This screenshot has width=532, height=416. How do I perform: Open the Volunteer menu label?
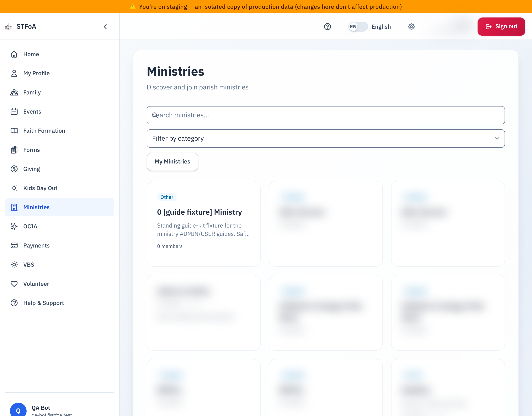36,284
